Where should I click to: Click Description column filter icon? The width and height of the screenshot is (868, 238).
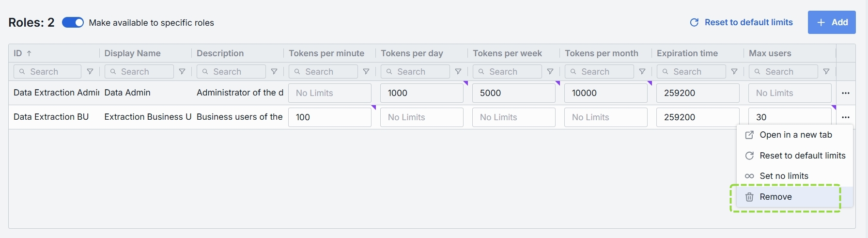tap(274, 72)
